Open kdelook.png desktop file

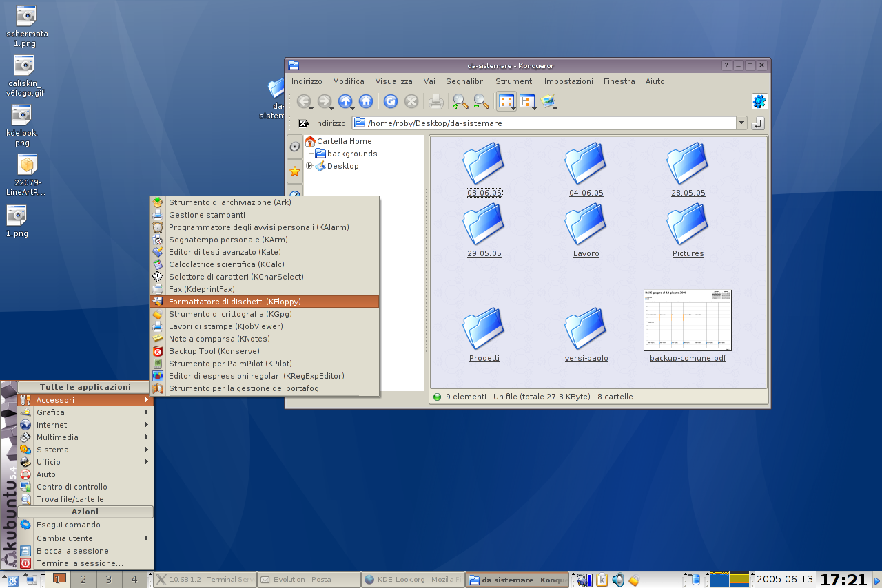(x=21, y=124)
